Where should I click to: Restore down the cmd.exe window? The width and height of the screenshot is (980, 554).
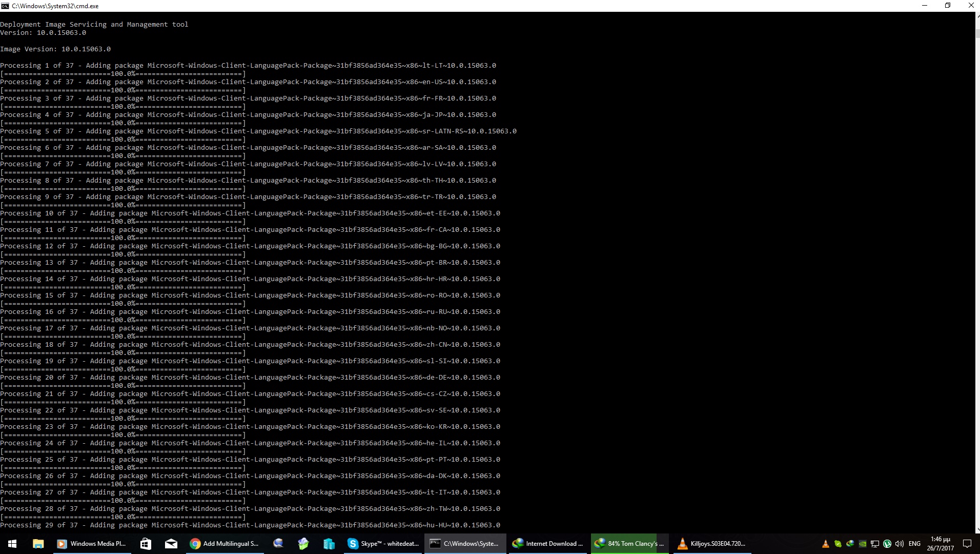[x=948, y=6]
